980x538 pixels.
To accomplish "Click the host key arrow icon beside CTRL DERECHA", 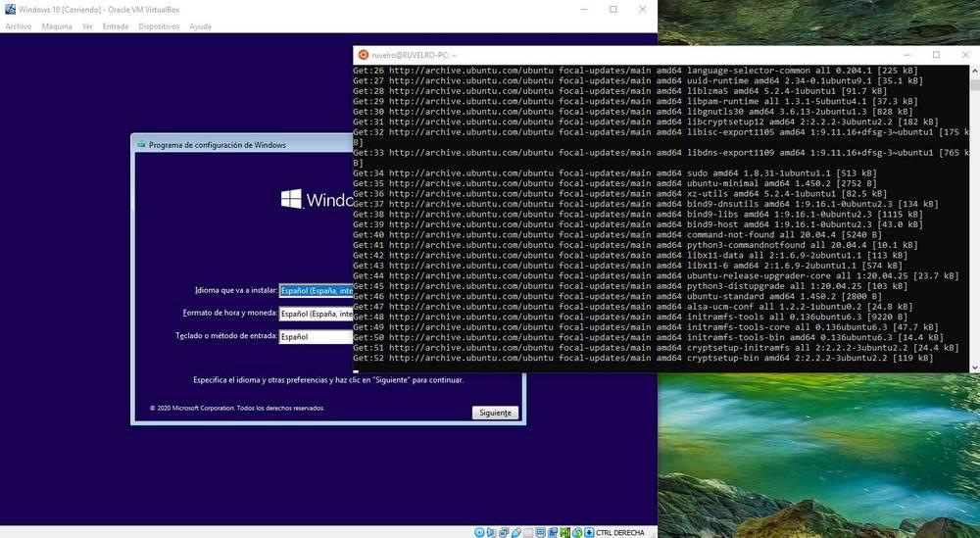I will click(x=589, y=532).
